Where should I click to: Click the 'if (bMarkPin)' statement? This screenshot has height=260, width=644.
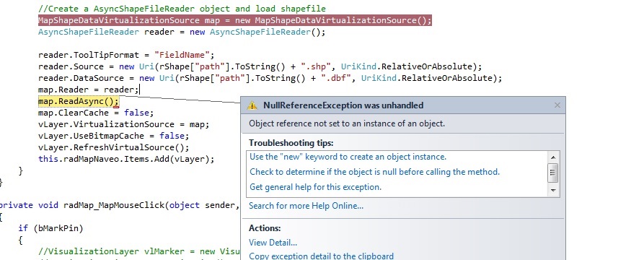(50, 228)
